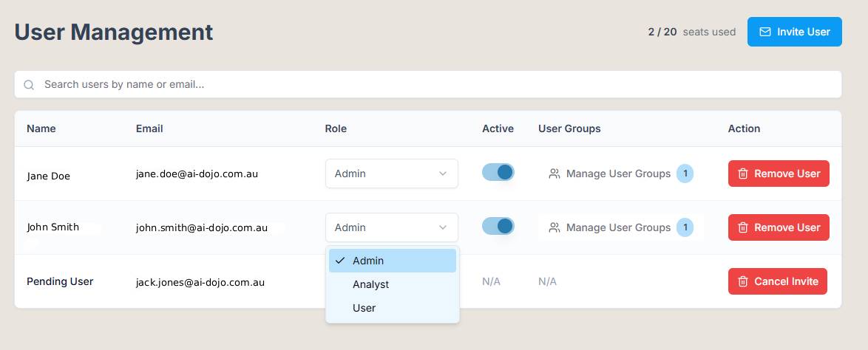Click trash icon in Jane Doe's row
The image size is (868, 350).
point(744,174)
